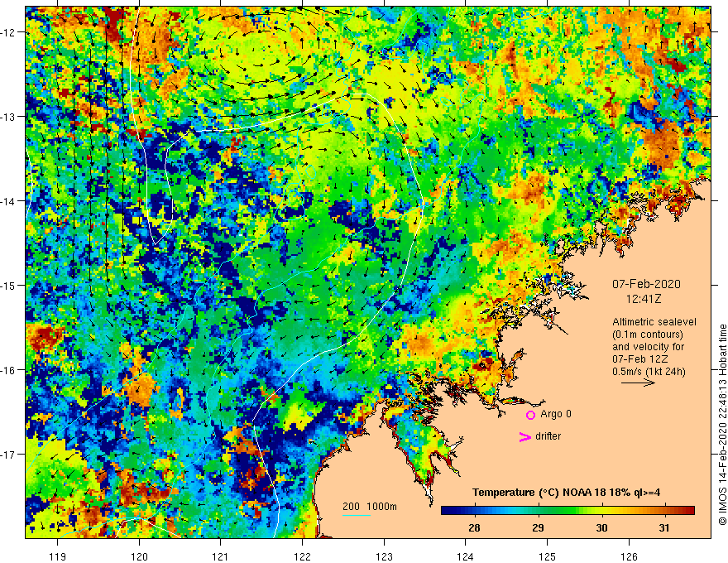Click the cyan 200m contour legend line

pyautogui.click(x=356, y=515)
